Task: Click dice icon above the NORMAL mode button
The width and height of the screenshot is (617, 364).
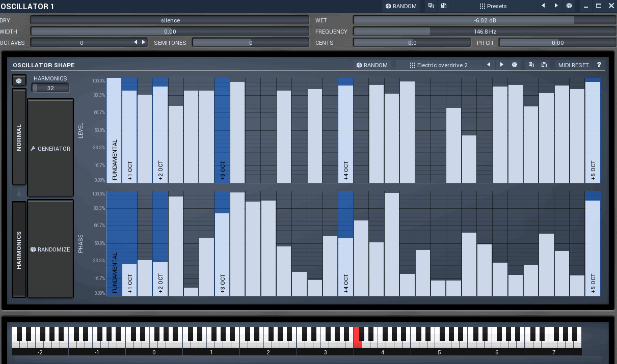Action: (x=19, y=80)
